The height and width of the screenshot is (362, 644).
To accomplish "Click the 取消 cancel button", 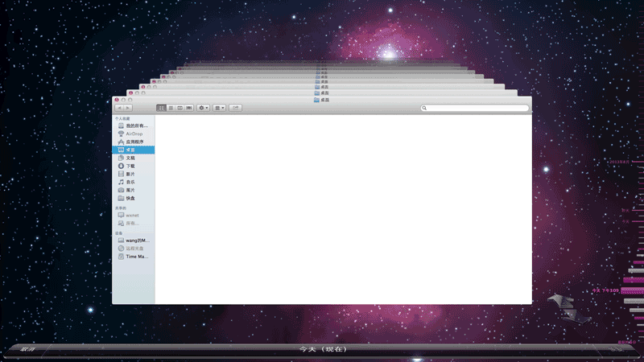I will pyautogui.click(x=27, y=350).
